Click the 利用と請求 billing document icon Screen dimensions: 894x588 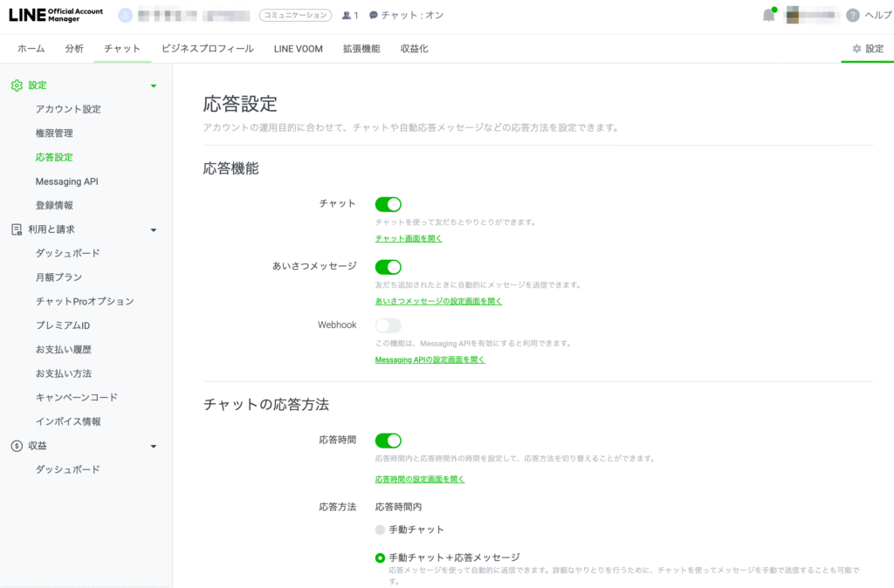[17, 229]
